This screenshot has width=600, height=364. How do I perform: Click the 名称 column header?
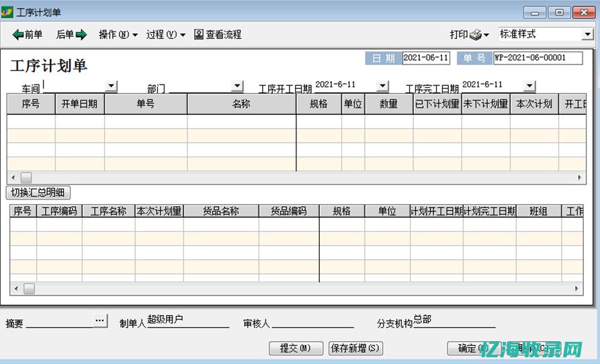coord(241,104)
